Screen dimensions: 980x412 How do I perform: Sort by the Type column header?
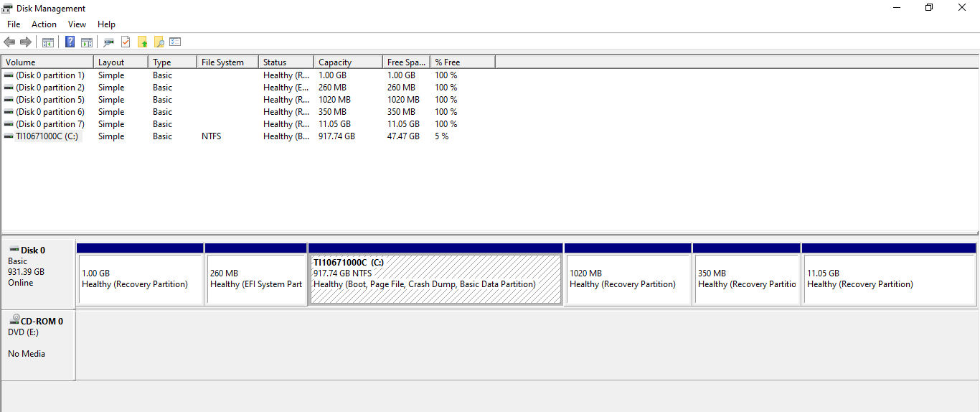(x=172, y=62)
